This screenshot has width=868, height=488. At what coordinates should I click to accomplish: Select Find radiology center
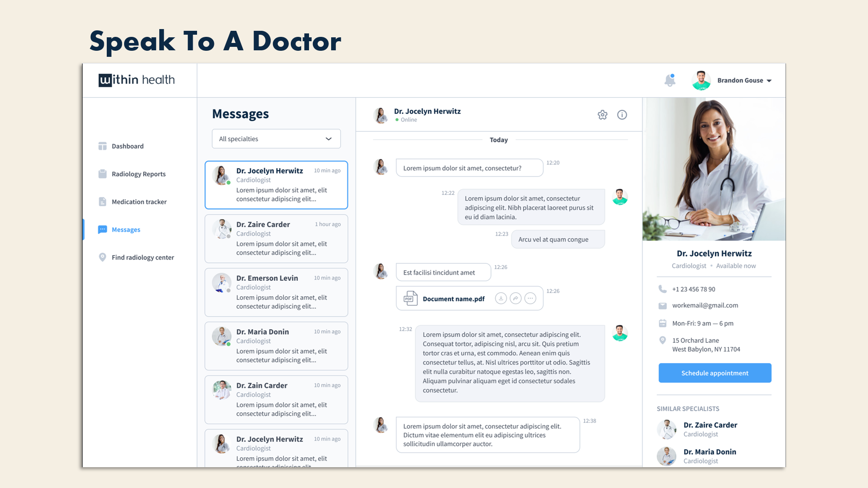pos(142,257)
